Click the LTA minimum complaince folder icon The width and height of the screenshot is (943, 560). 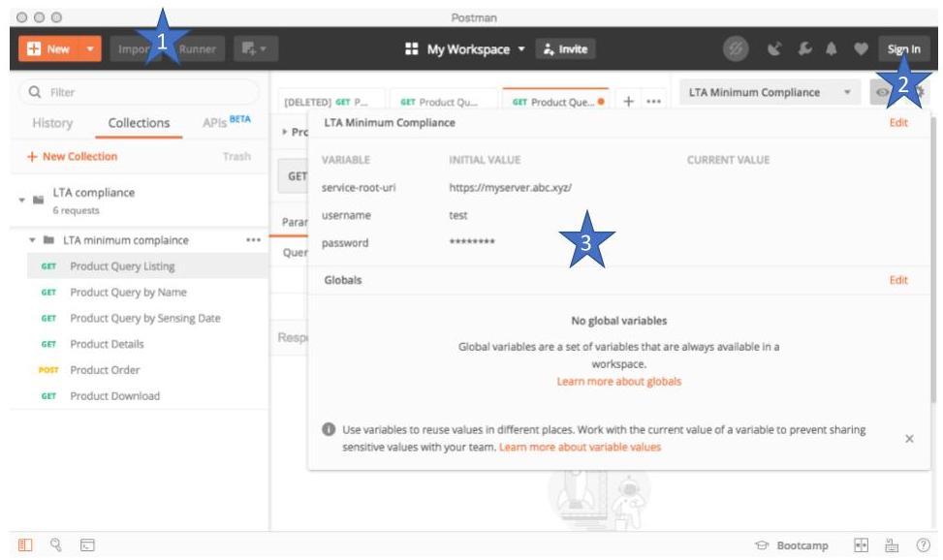click(48, 240)
